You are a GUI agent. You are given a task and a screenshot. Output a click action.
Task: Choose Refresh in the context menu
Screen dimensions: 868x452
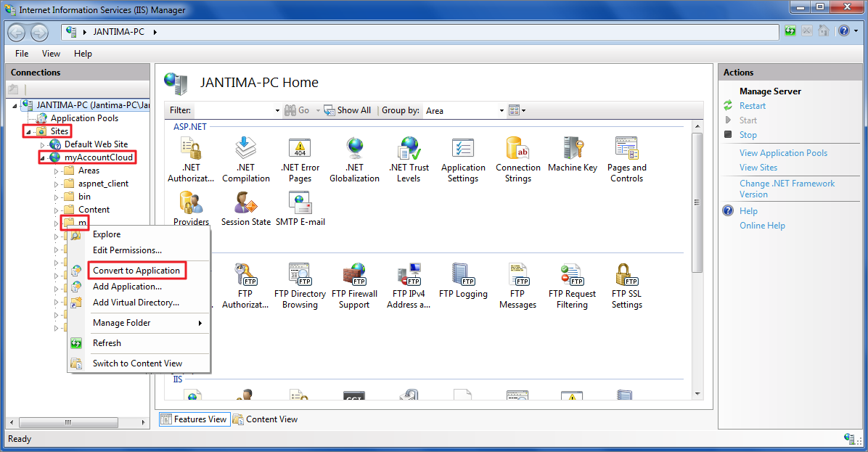(x=139, y=344)
